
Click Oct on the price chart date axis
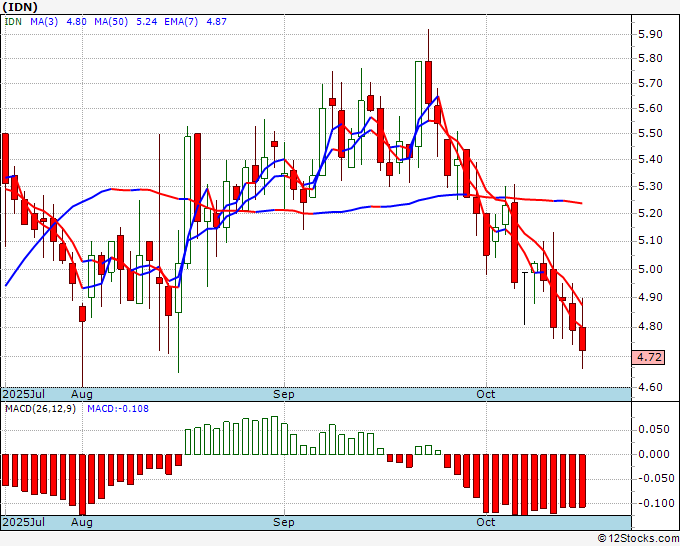pyautogui.click(x=486, y=394)
